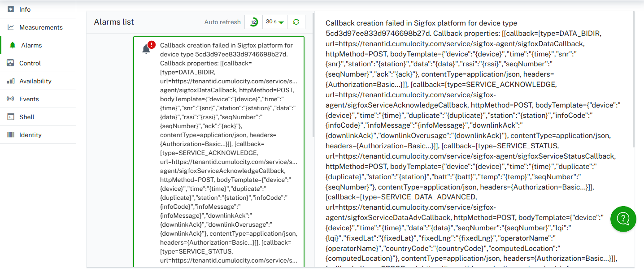This screenshot has width=644, height=276.
Task: Open the green question mark help bubble
Action: click(623, 219)
